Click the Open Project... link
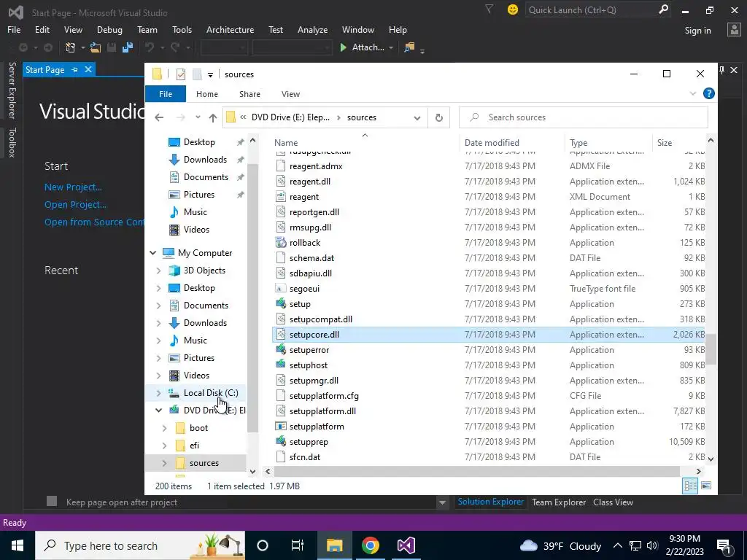This screenshot has height=560, width=747. (75, 205)
